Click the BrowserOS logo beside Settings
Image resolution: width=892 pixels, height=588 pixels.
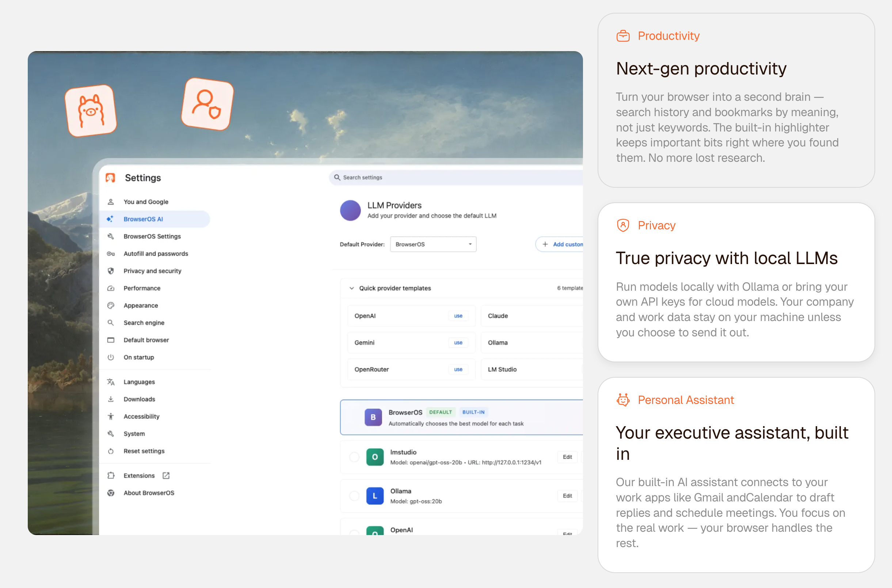click(x=111, y=178)
